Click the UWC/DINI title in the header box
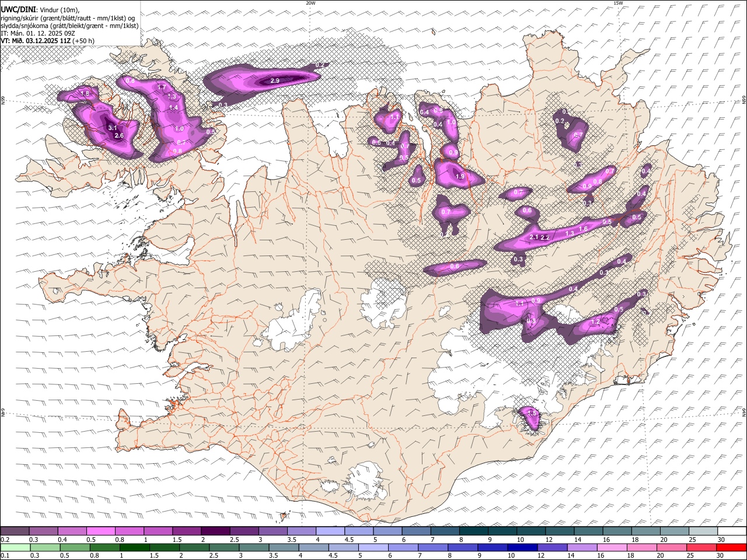The width and height of the screenshot is (747, 560). tap(18, 9)
